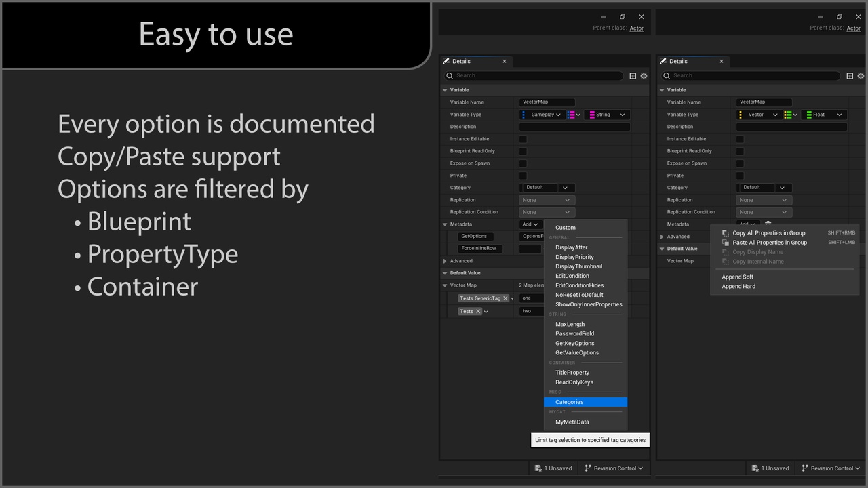
Task: Click the magenta map container type icon
Action: [x=571, y=115]
